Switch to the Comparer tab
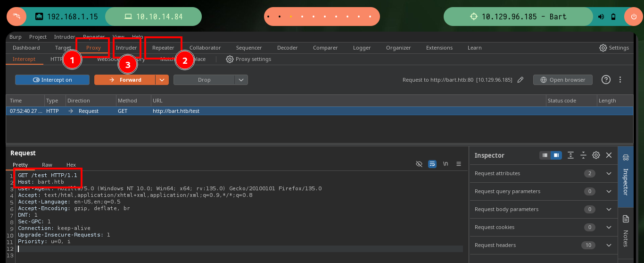Screen dimensions: 644x263 click(325, 48)
